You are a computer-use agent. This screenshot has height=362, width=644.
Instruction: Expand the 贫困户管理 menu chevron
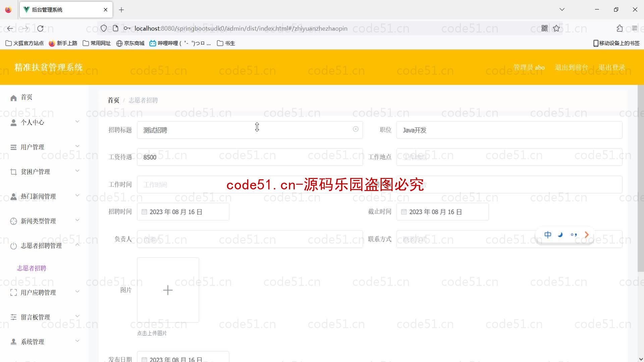pos(77,171)
